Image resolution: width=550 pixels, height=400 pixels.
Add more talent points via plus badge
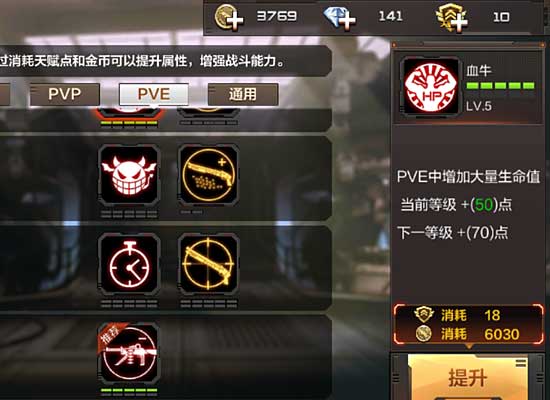(452, 18)
